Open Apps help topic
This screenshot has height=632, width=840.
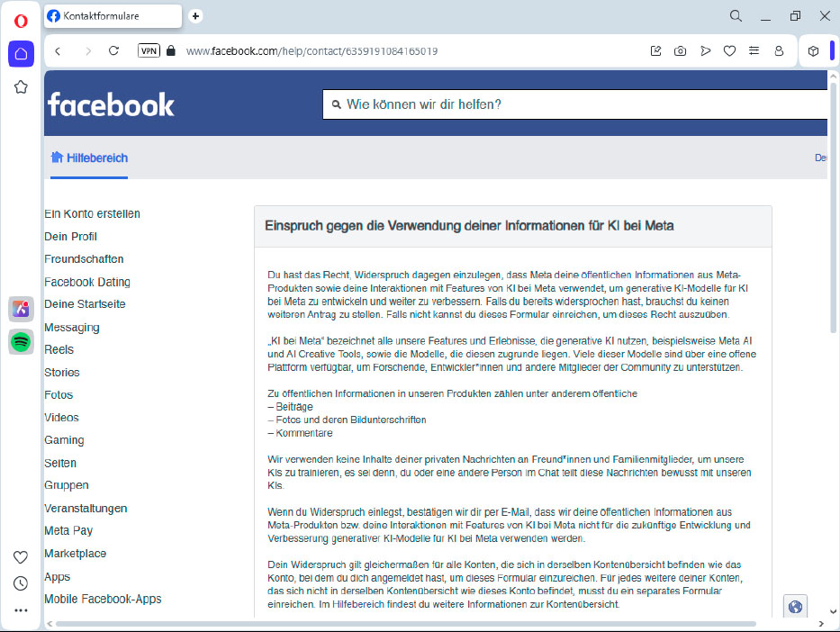coord(58,577)
